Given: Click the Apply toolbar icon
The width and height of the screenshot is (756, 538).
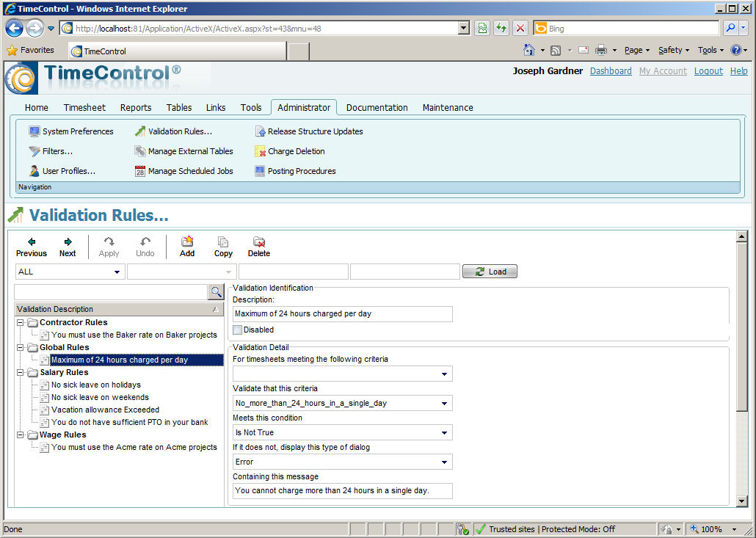Looking at the screenshot, I should point(109,242).
